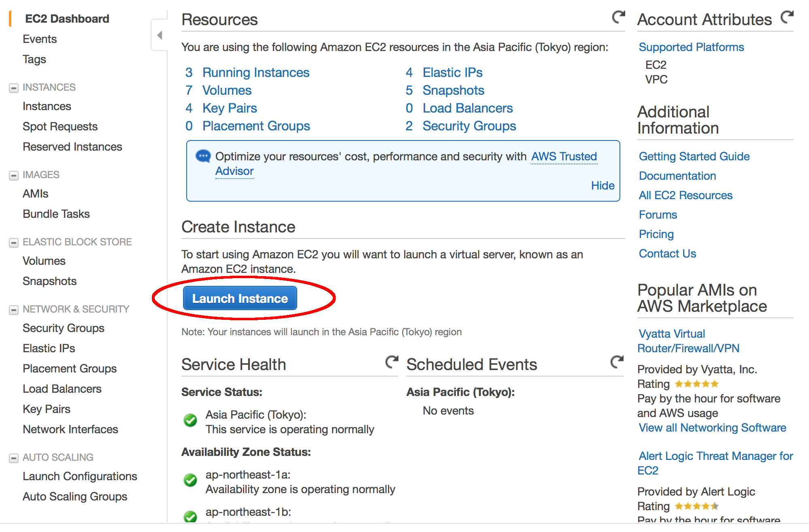Refresh the Scheduled Events panel
Image resolution: width=809 pixels, height=532 pixels.
click(617, 362)
